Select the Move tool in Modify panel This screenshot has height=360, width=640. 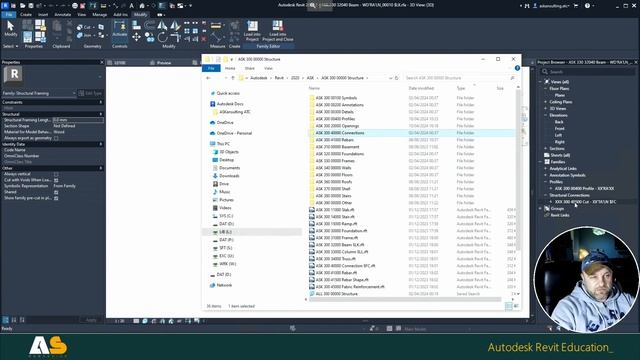tap(136, 37)
